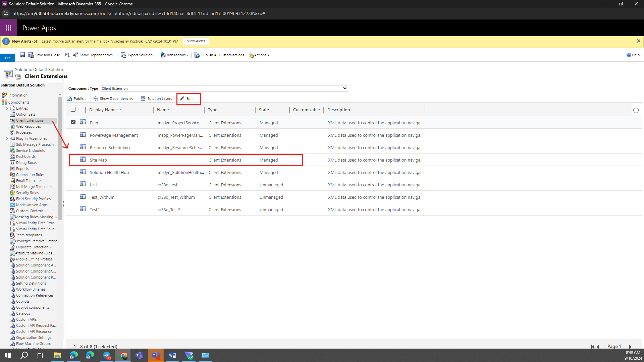This screenshot has width=644, height=362.
Task: Open Dashboards in the tree
Action: [25, 157]
